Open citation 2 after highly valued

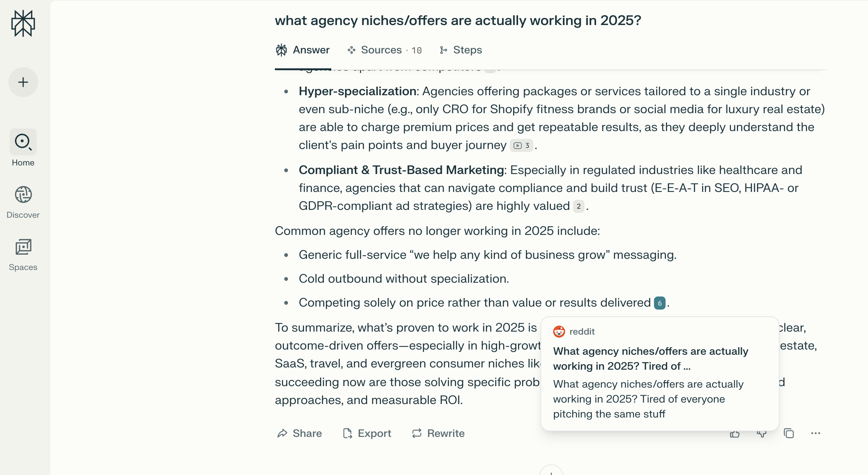[x=579, y=206]
